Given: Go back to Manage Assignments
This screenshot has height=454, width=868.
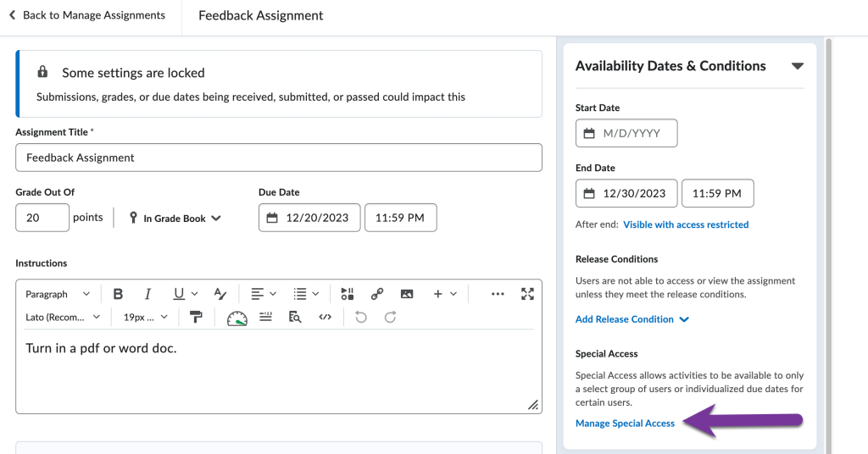Looking at the screenshot, I should click(87, 15).
